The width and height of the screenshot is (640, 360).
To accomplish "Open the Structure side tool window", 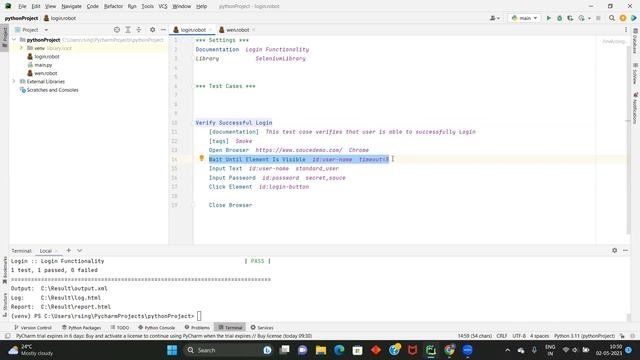I will pos(4,304).
